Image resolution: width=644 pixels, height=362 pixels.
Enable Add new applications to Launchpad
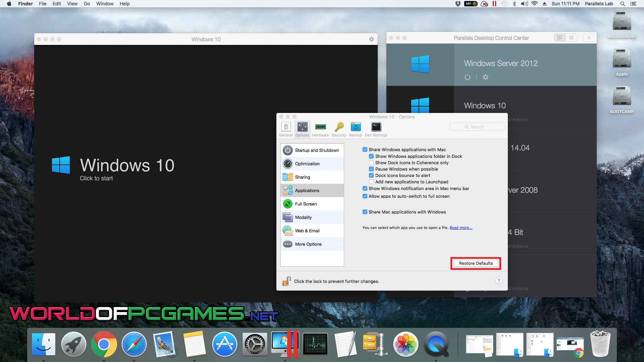371,182
